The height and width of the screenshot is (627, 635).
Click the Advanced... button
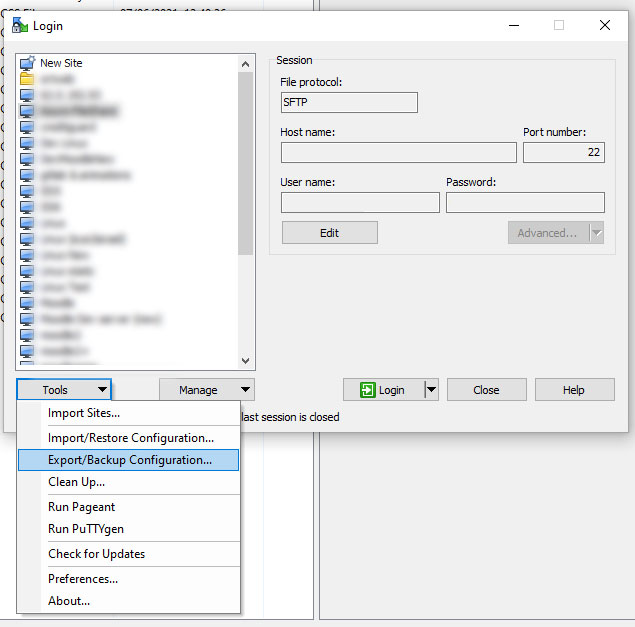pos(548,233)
